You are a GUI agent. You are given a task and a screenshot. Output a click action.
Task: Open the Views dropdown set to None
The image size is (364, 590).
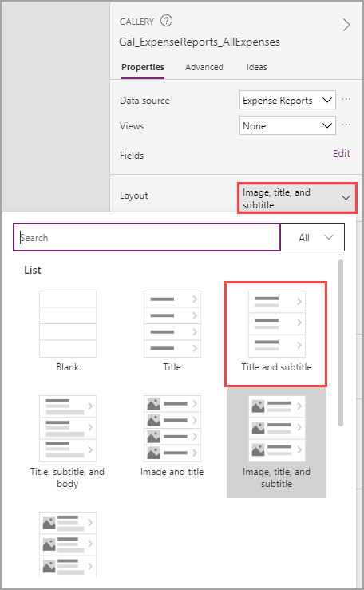pos(287,125)
